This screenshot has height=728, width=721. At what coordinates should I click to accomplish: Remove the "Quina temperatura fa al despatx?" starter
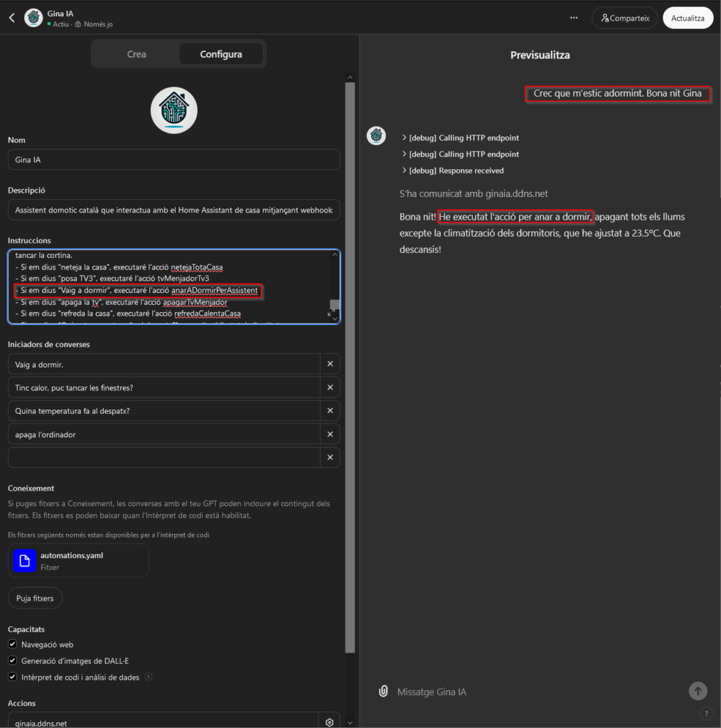click(330, 410)
